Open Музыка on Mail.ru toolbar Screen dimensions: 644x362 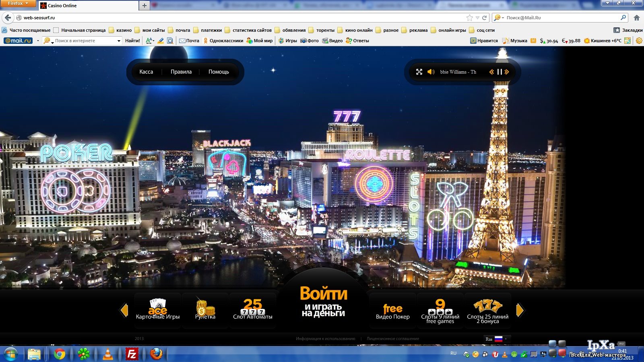[x=515, y=41]
